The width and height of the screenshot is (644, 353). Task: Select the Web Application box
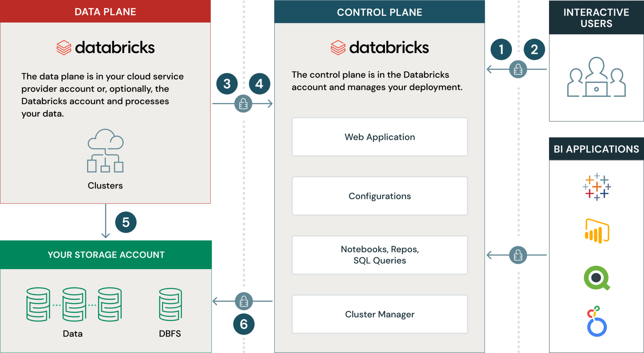tap(380, 137)
